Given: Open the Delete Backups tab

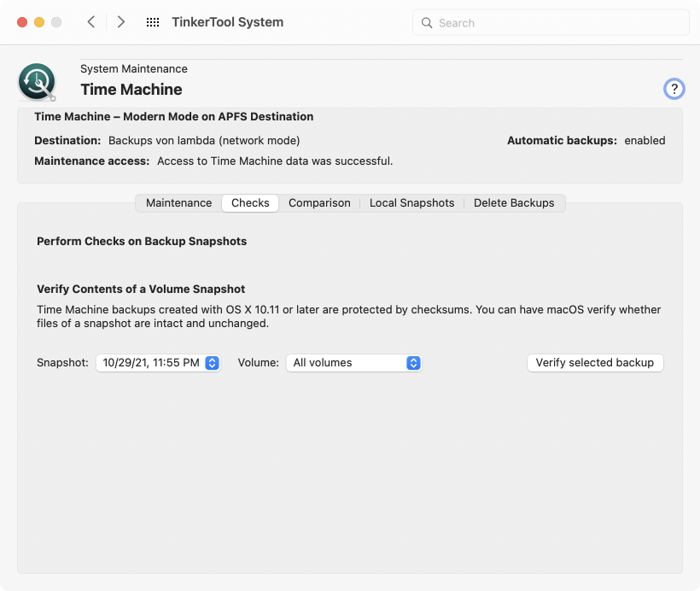Looking at the screenshot, I should tap(514, 202).
